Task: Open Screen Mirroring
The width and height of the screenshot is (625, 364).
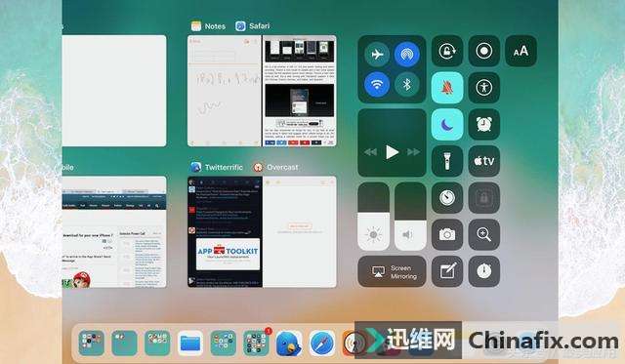Action: [x=392, y=271]
